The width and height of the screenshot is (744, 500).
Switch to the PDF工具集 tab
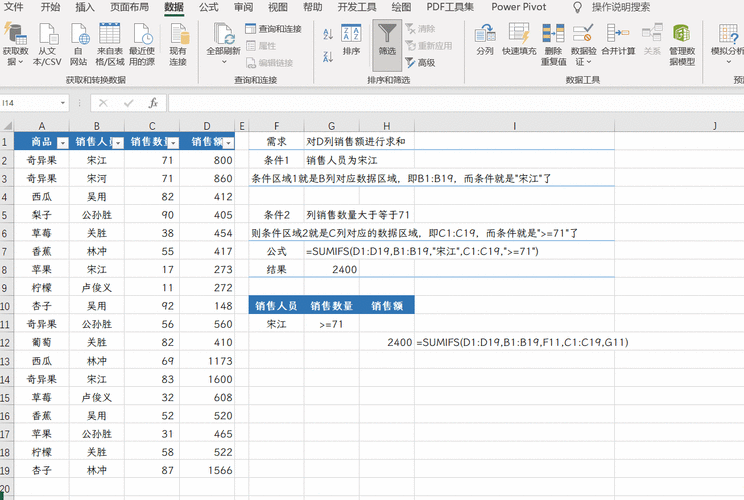tap(450, 7)
